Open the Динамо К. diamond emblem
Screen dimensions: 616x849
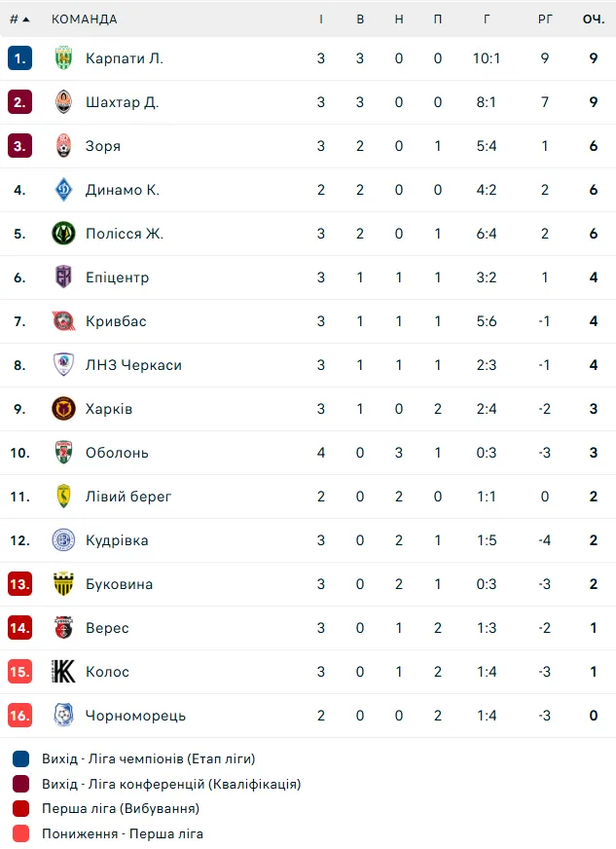pyautogui.click(x=64, y=190)
